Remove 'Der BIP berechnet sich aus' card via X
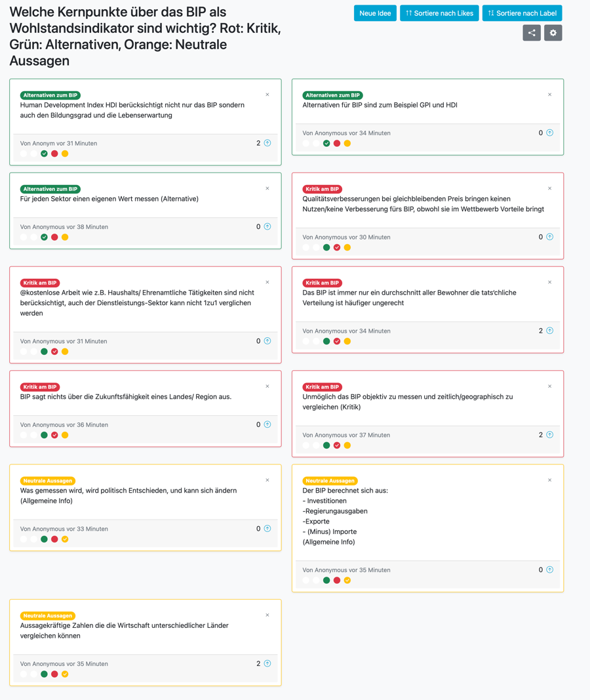The height and width of the screenshot is (700, 590). [550, 480]
